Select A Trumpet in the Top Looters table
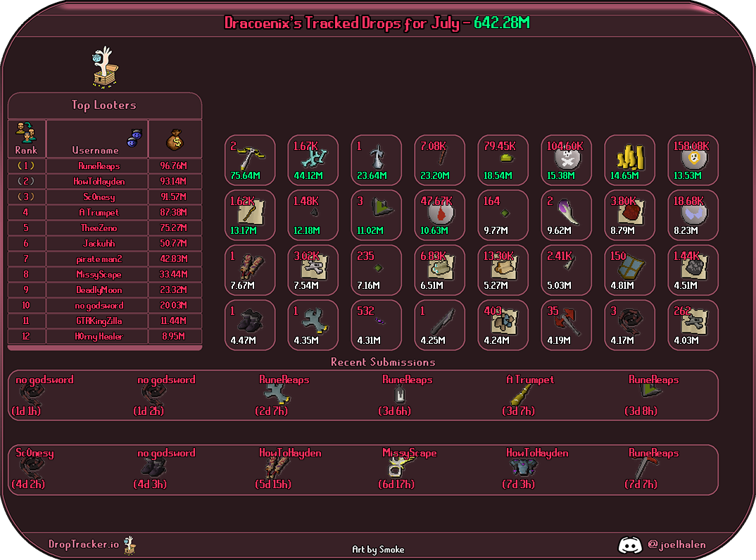The image size is (756, 560). [x=99, y=212]
